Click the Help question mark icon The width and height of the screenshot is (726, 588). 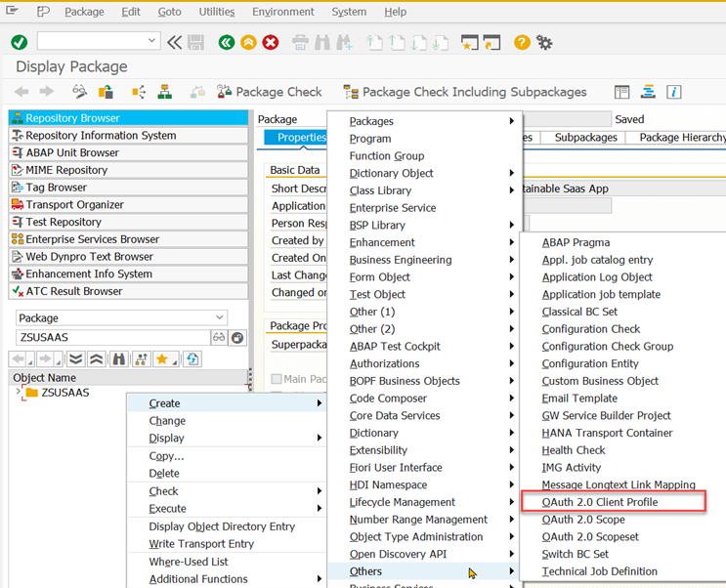[x=522, y=43]
